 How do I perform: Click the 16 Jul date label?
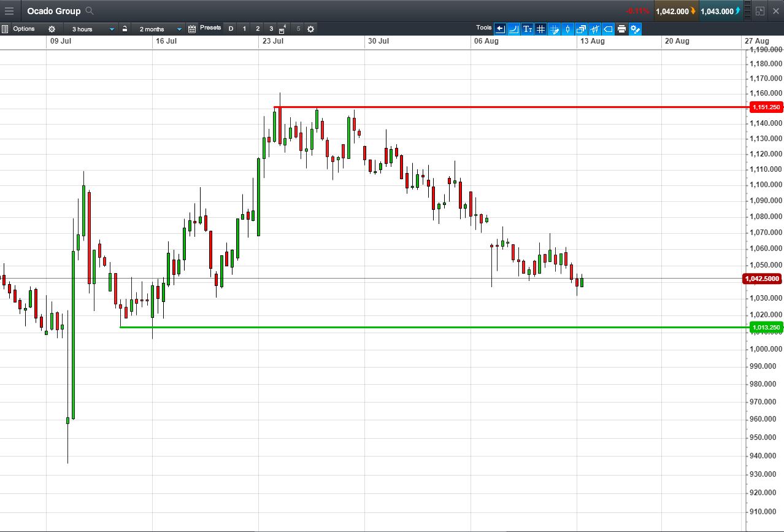(x=167, y=41)
